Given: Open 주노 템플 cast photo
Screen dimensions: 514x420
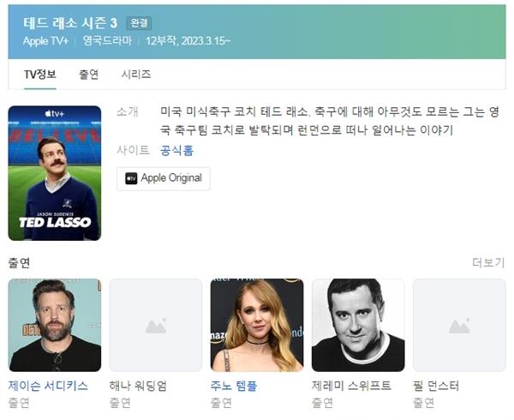Looking at the screenshot, I should pos(257,325).
